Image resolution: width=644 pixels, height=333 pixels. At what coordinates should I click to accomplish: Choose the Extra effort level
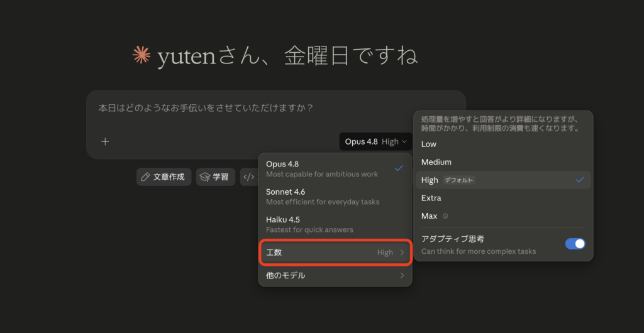coord(503,198)
